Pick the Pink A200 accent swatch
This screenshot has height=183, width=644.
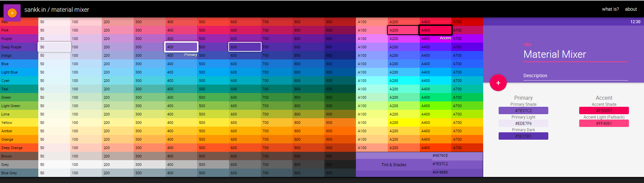tap(403, 30)
